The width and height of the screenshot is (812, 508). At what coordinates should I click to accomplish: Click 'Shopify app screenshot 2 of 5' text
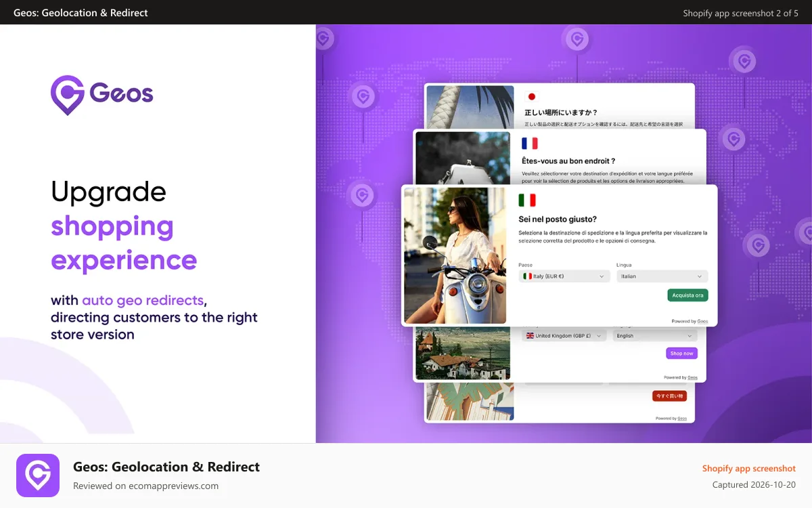pos(740,13)
